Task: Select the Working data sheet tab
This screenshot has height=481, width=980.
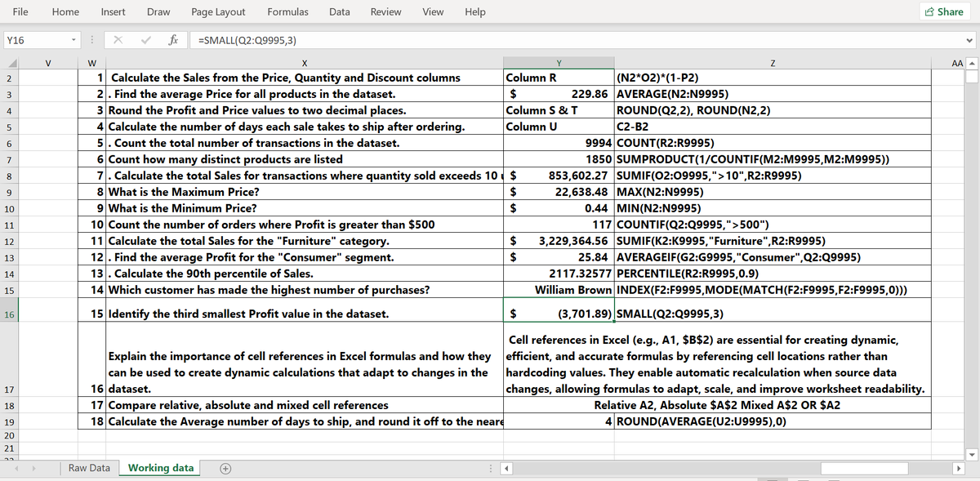Action: [161, 468]
